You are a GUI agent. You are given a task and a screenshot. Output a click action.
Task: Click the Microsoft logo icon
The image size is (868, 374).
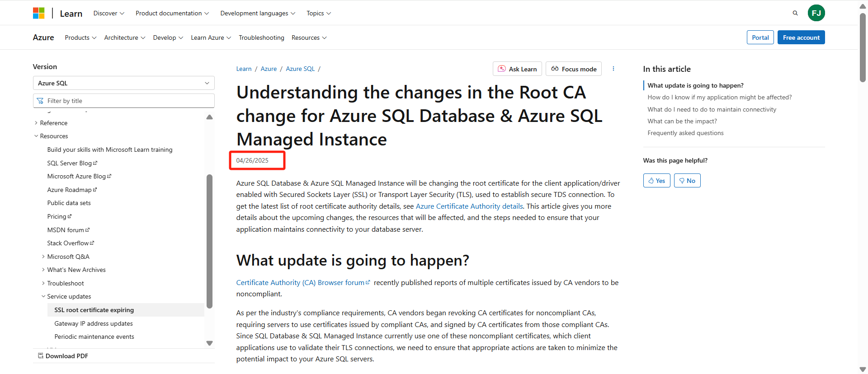click(39, 13)
